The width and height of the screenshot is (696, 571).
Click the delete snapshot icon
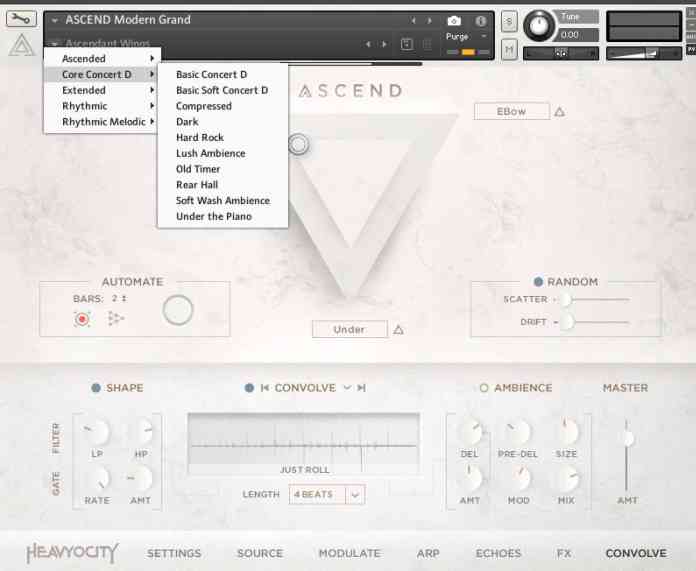pyautogui.click(x=427, y=44)
